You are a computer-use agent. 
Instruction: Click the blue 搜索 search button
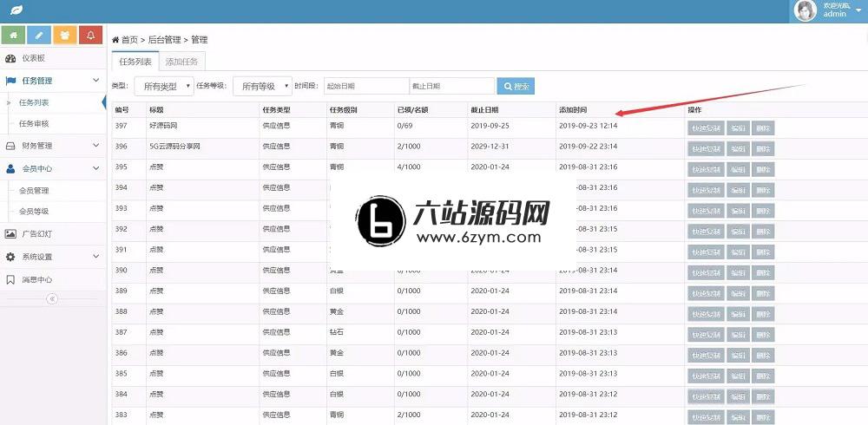point(516,86)
